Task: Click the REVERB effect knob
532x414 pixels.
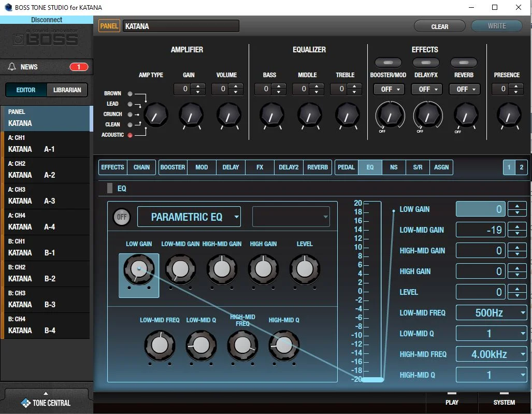Action: click(465, 115)
